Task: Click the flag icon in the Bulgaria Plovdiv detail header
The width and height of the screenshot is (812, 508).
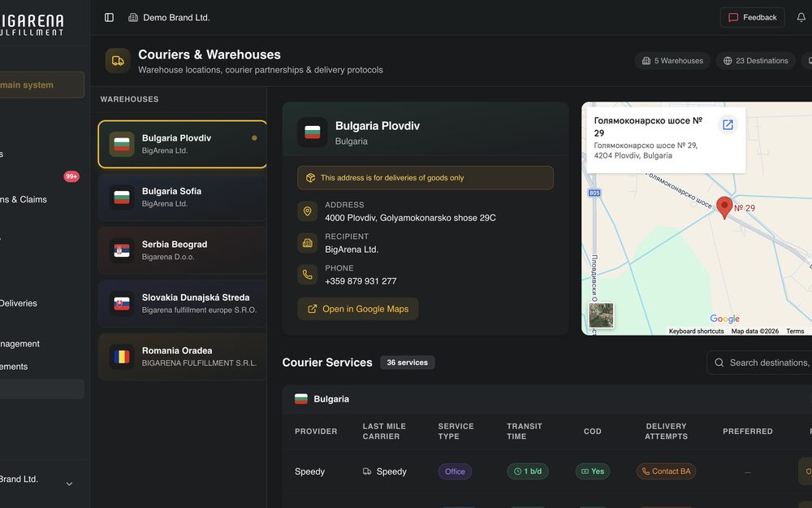Action: click(313, 132)
